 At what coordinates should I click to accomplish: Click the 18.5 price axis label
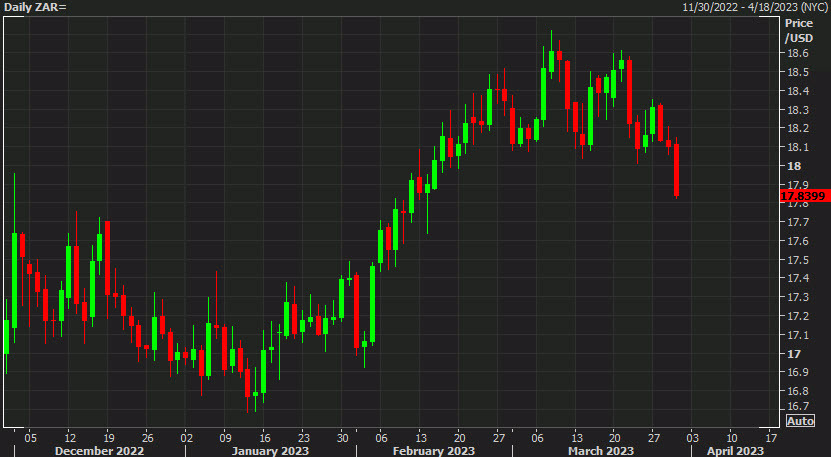(x=798, y=72)
